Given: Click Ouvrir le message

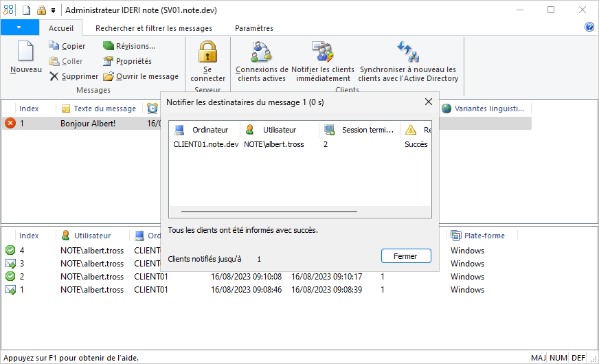Looking at the screenshot, I should (x=141, y=76).
